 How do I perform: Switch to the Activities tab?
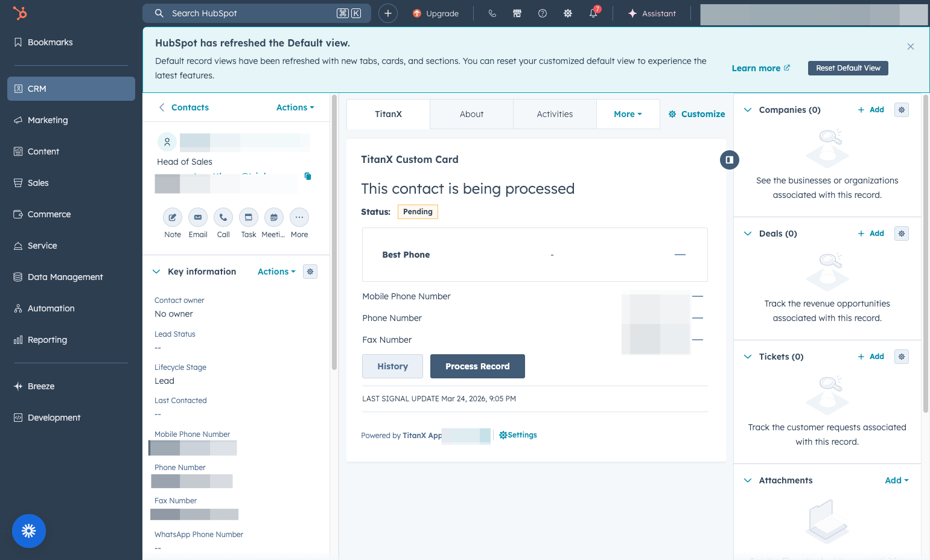pyautogui.click(x=555, y=114)
